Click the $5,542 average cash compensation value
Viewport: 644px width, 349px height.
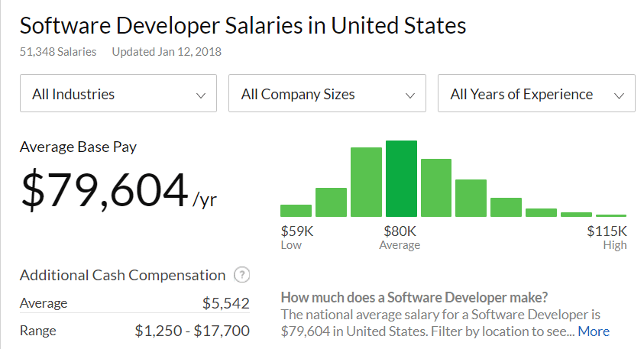coord(226,303)
